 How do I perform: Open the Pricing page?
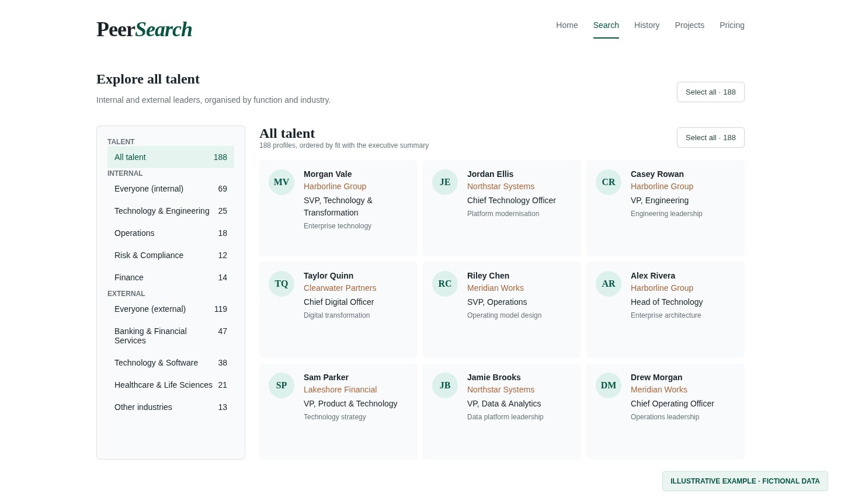click(732, 25)
